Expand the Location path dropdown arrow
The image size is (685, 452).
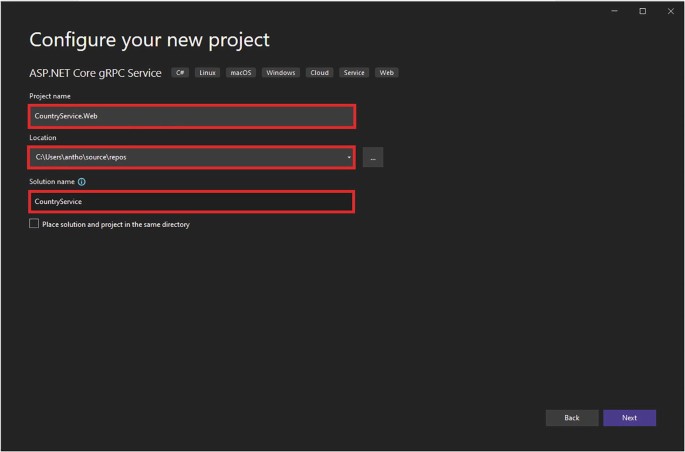point(349,157)
